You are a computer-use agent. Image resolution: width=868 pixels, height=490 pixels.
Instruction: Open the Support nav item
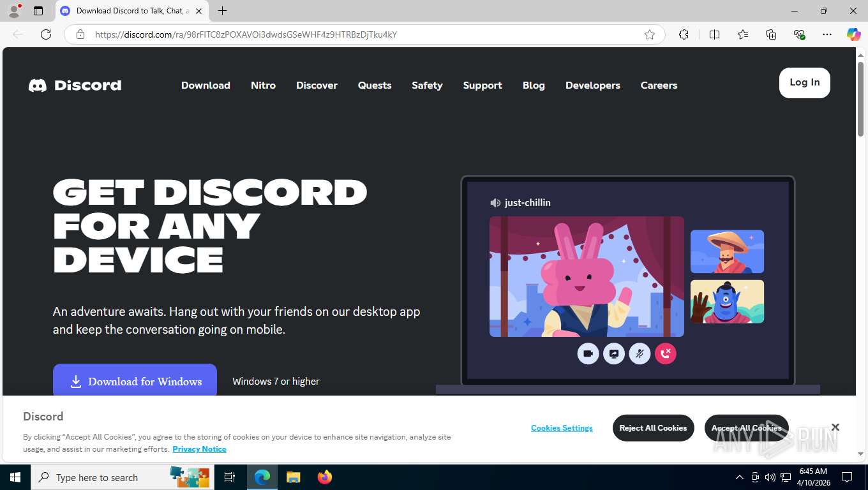tap(483, 85)
